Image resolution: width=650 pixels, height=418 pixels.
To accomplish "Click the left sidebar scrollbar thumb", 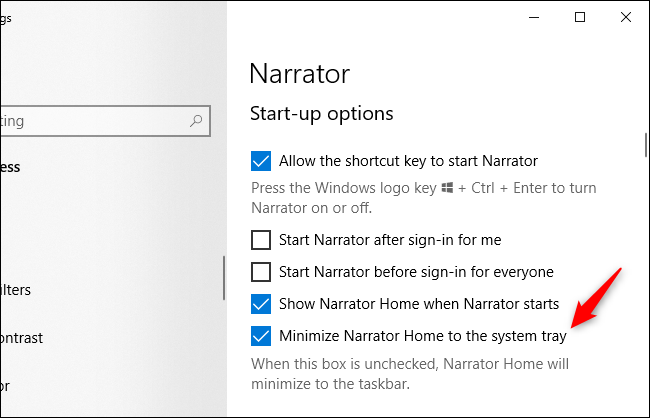I will pos(224,278).
